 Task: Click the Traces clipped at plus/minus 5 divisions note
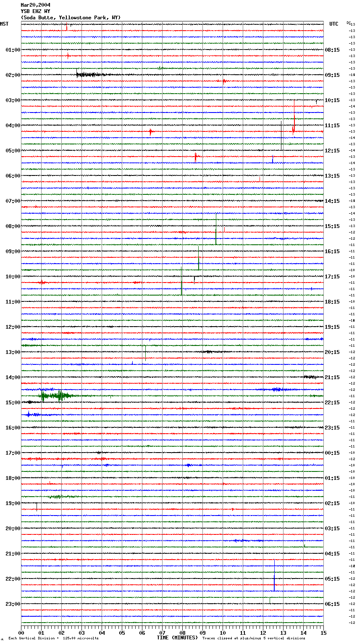click(254, 639)
